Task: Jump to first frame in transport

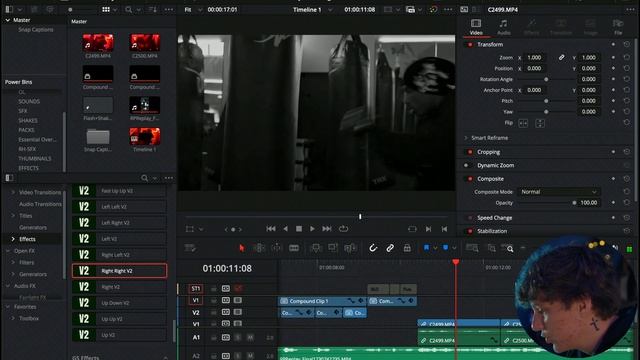Action: 271,229
